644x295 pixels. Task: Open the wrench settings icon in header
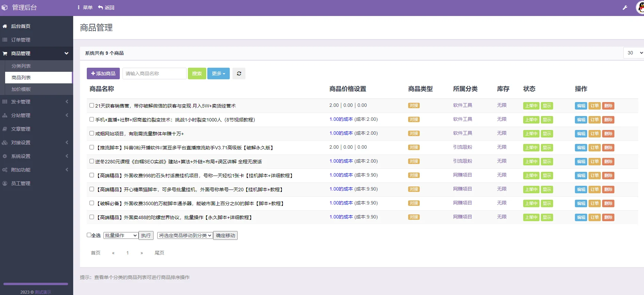[625, 7]
